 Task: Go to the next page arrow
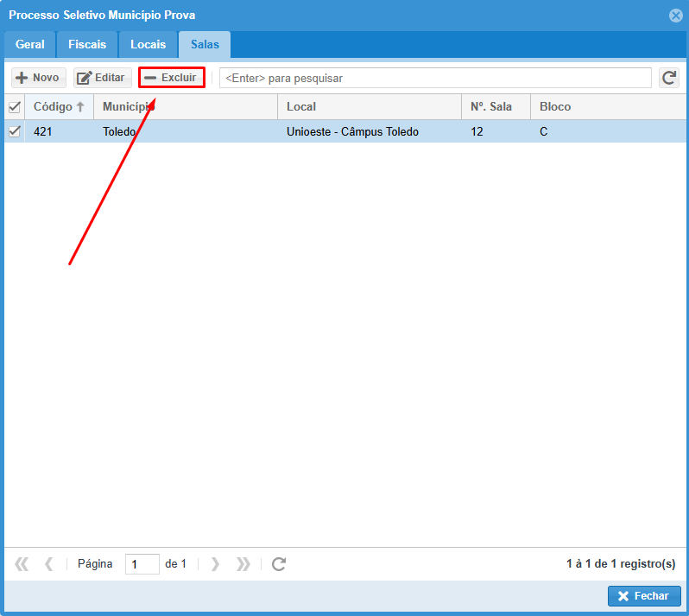click(x=215, y=564)
